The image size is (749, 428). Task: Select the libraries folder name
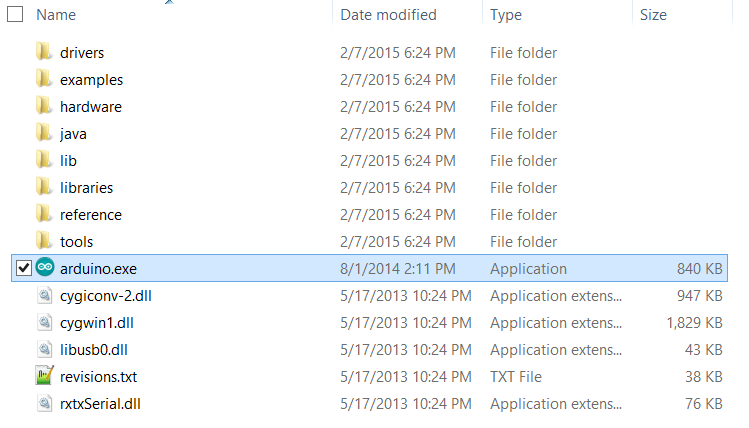tap(86, 187)
